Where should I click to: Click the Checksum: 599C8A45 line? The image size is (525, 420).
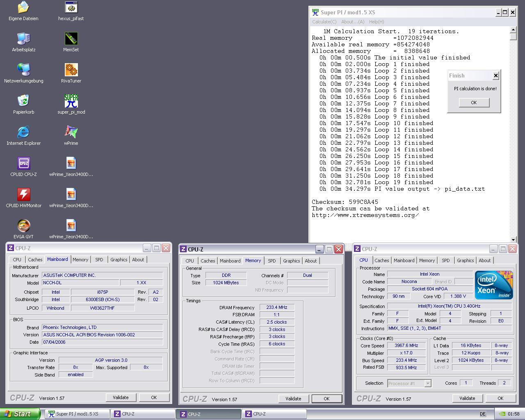[x=345, y=202]
